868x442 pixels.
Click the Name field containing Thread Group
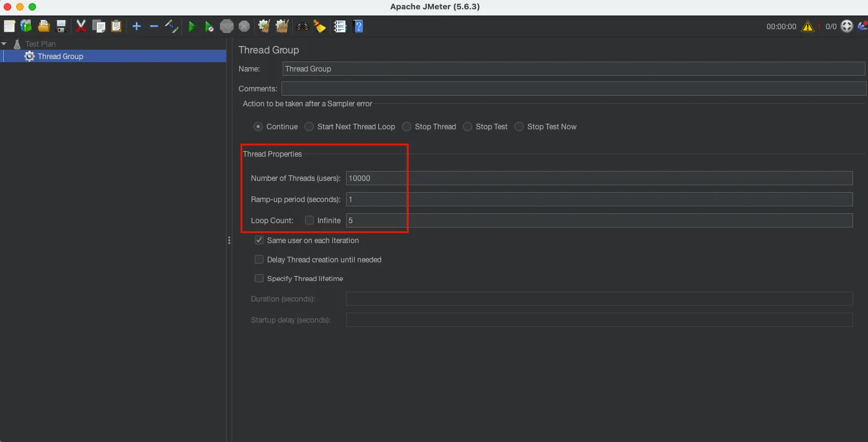click(x=573, y=68)
